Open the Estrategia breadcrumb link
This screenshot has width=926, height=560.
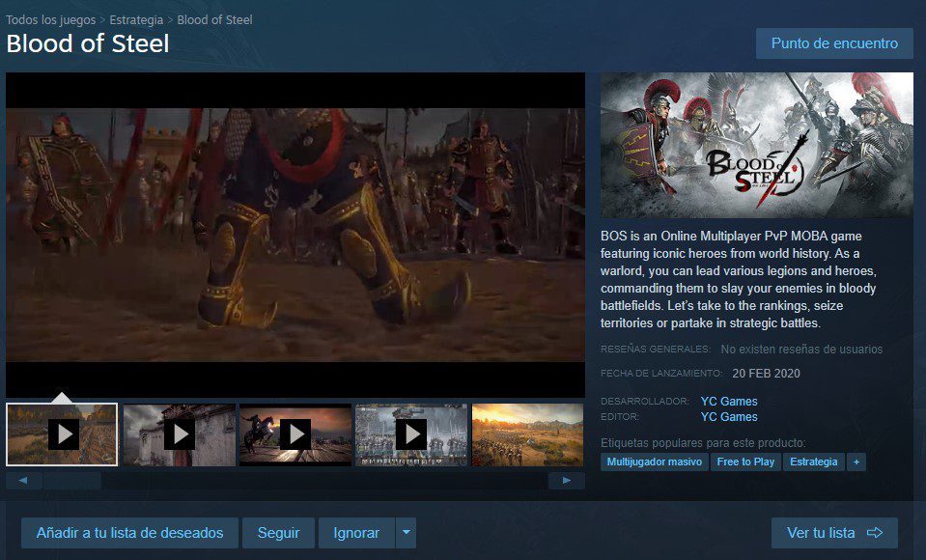pyautogui.click(x=136, y=19)
